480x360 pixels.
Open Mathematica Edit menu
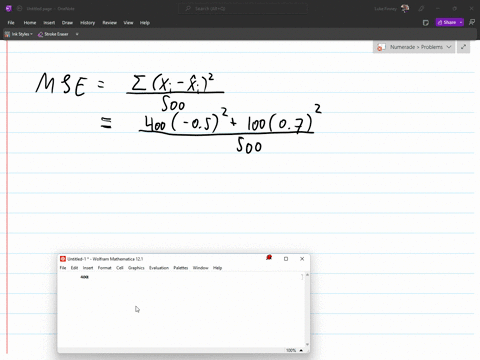coord(74,268)
